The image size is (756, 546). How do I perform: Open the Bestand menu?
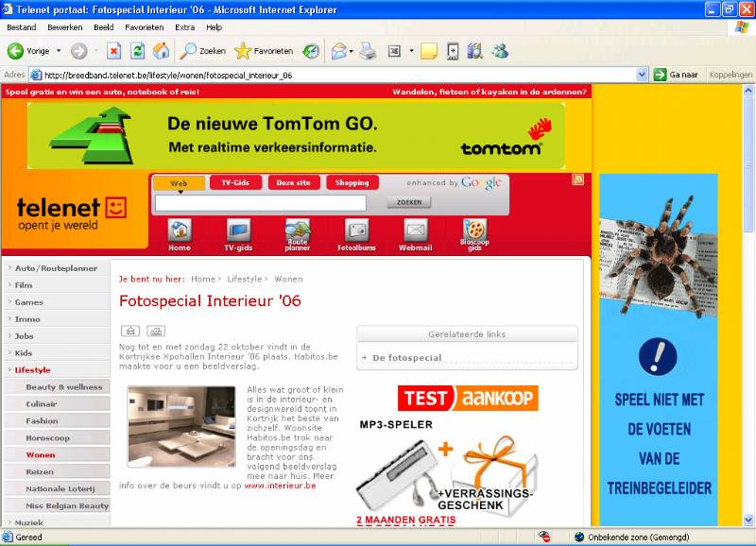click(21, 27)
